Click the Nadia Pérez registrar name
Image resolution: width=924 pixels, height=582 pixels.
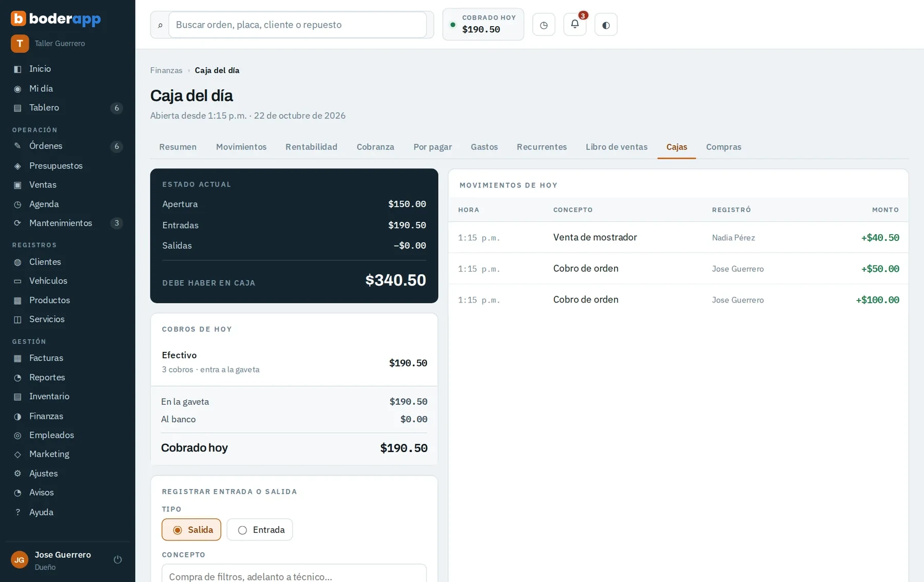[733, 238]
